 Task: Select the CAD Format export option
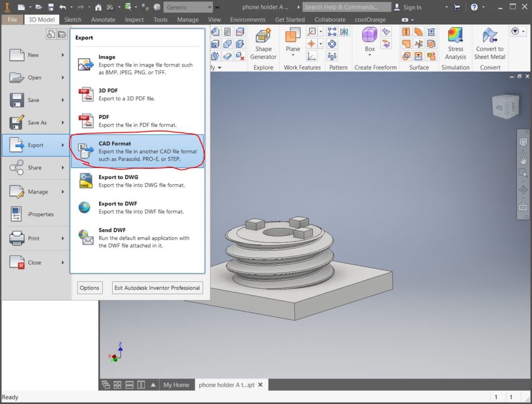click(x=137, y=151)
